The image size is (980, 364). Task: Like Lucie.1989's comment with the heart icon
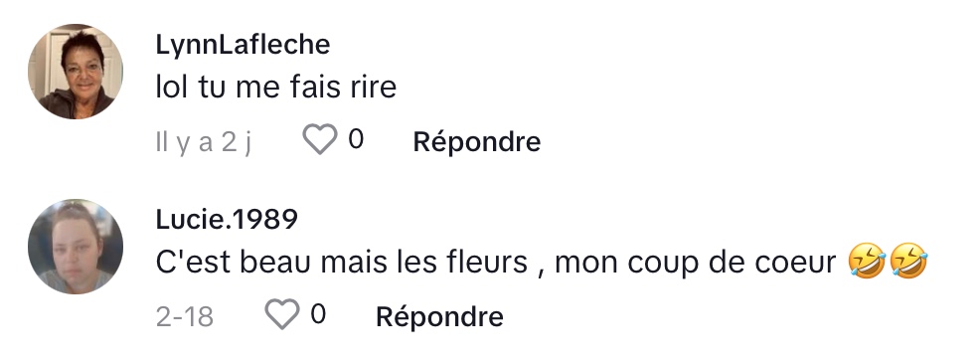[x=282, y=314]
